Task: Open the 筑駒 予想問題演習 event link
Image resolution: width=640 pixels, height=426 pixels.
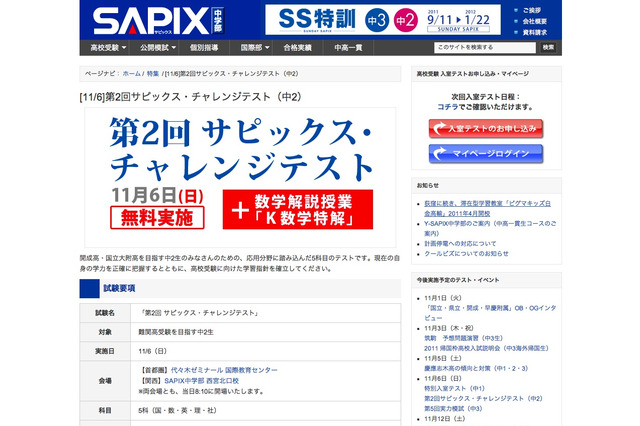Action: [464, 338]
